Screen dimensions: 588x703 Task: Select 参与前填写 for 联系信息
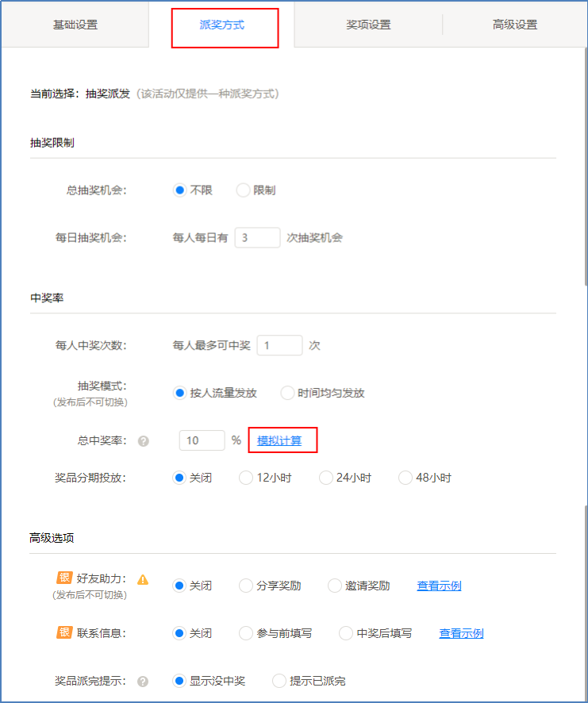point(246,633)
